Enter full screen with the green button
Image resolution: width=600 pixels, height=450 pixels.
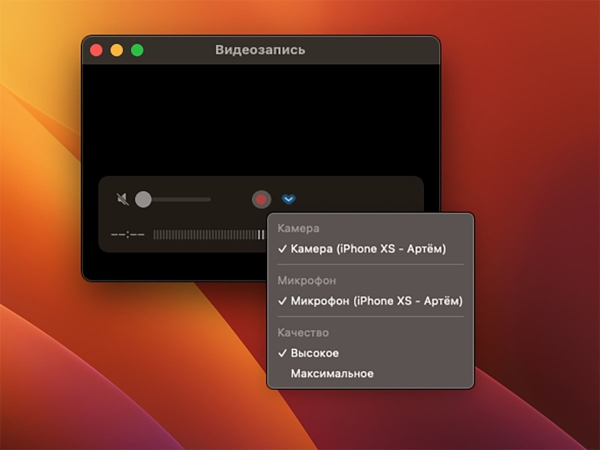tap(137, 50)
